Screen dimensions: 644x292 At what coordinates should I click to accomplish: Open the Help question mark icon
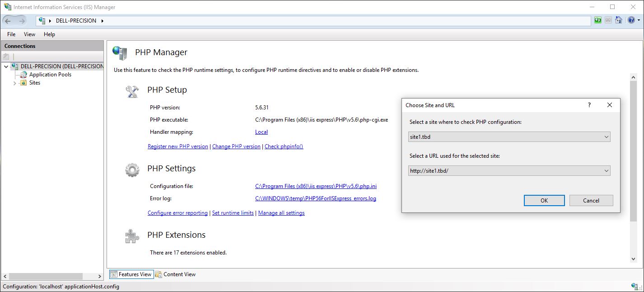click(x=631, y=20)
